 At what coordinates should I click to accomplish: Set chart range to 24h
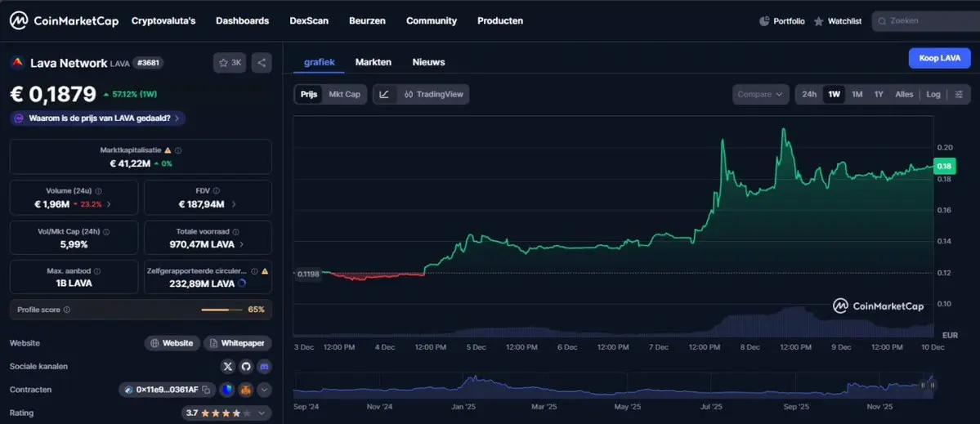[x=809, y=94]
